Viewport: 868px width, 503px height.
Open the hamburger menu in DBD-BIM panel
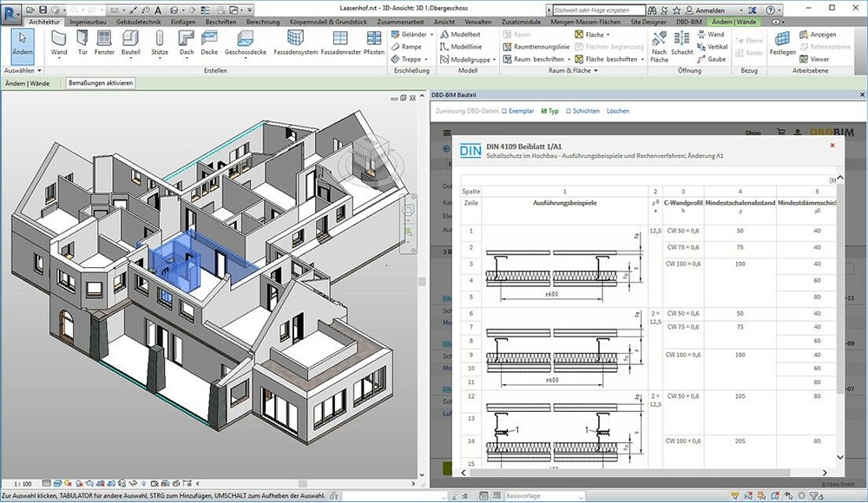tap(447, 133)
